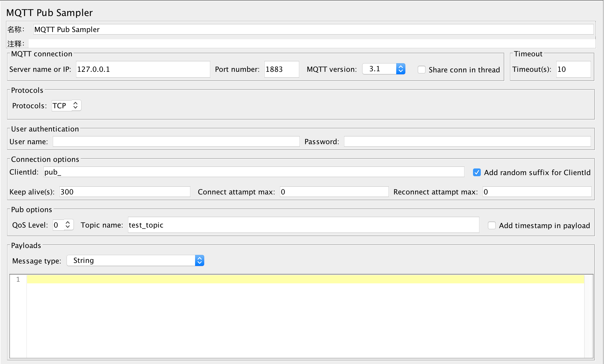Click the comments (注释) field
Image resolution: width=604 pixels, height=364 pixels.
(312, 44)
